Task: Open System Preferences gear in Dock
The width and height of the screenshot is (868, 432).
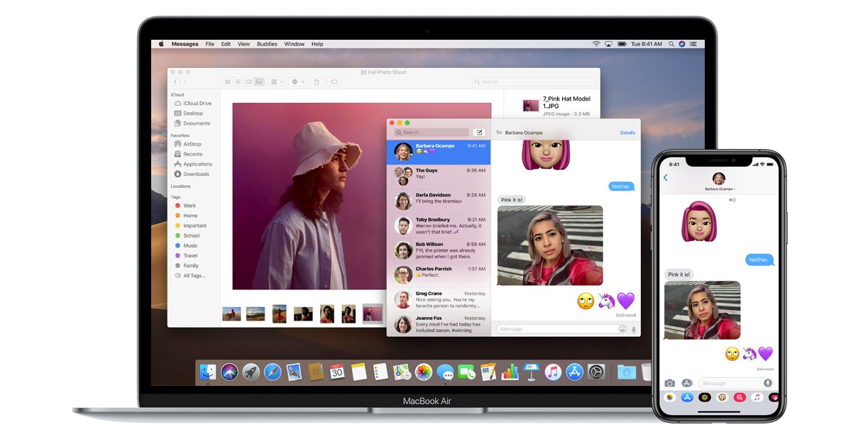Action: tap(596, 372)
